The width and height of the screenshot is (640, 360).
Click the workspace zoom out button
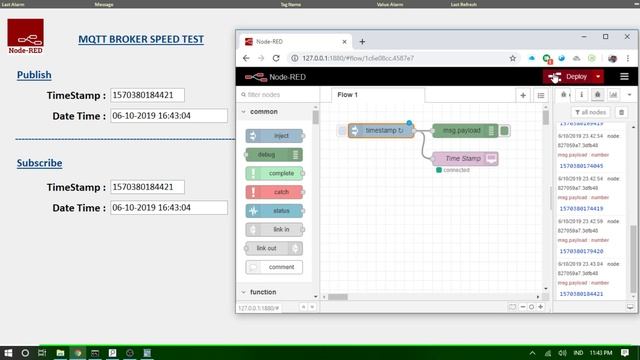coord(523,307)
